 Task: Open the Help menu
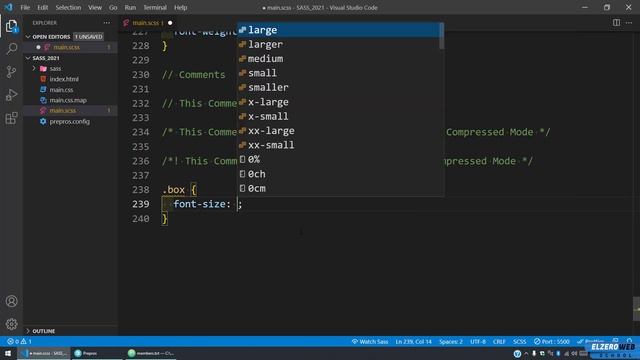(180, 7)
